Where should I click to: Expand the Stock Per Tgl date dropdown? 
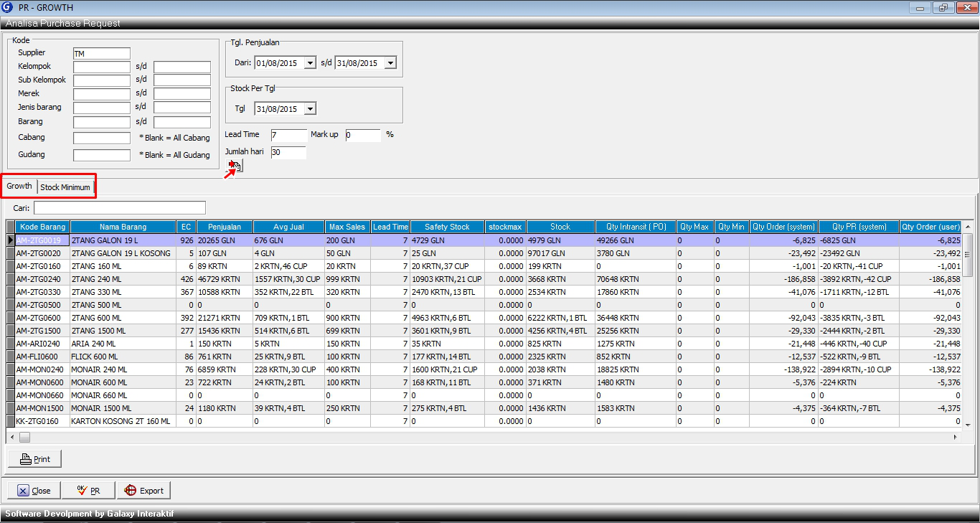(x=310, y=109)
